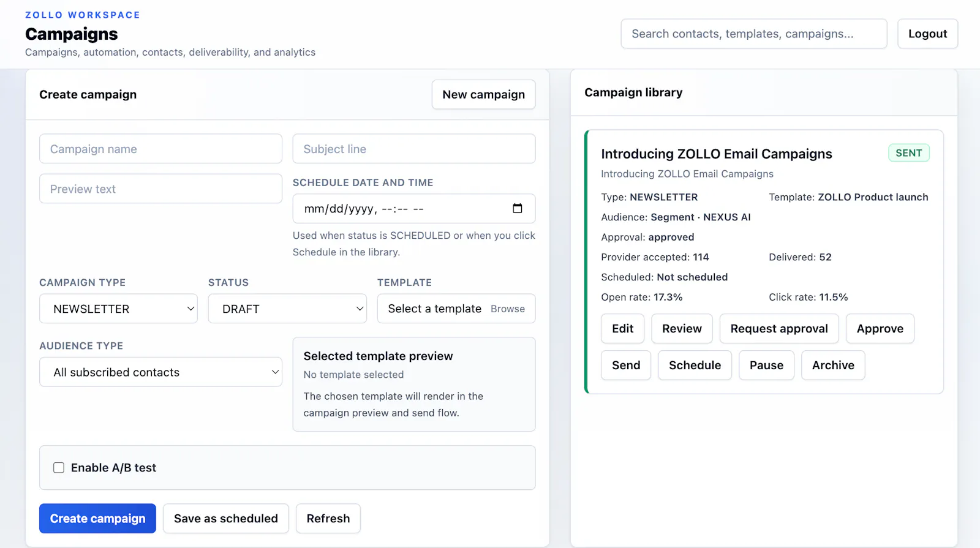Focus the search contacts, templates, campaigns box
The image size is (980, 548).
[x=754, y=34]
